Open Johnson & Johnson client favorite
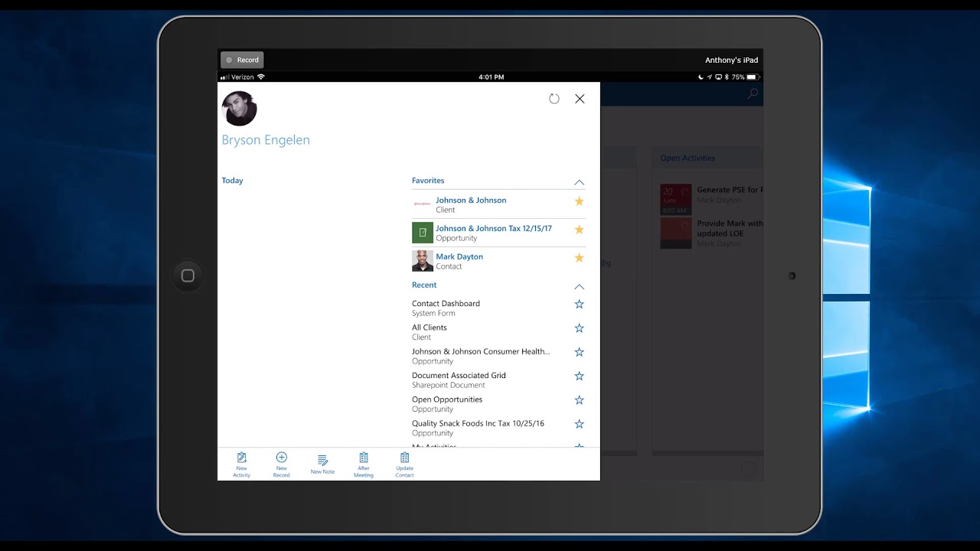Image resolution: width=980 pixels, height=551 pixels. tap(499, 204)
